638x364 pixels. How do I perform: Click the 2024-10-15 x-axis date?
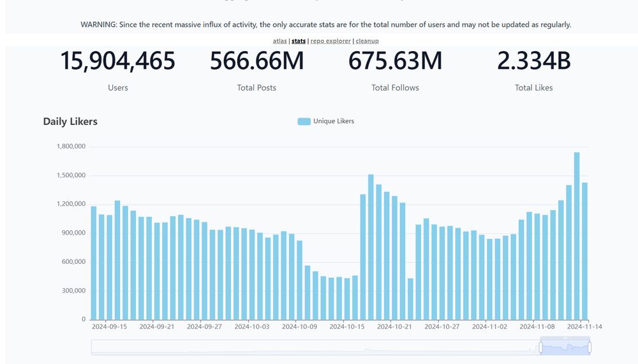(x=347, y=326)
